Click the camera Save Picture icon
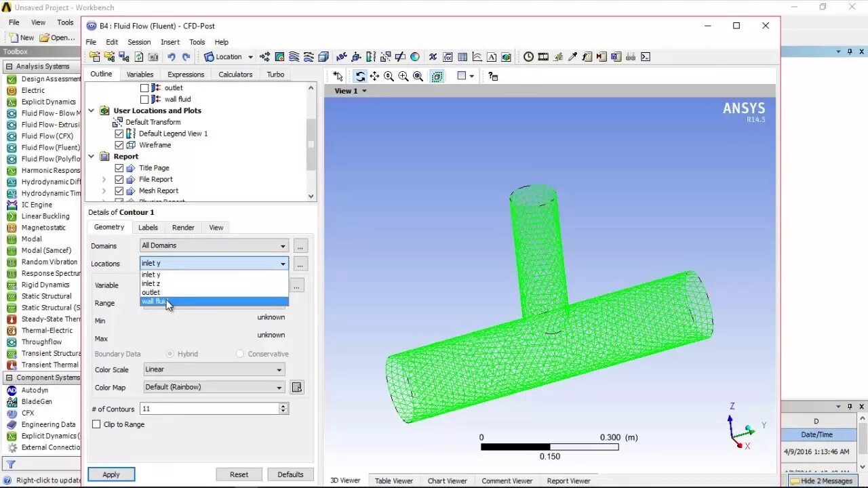Screen dimensions: 868x488 pos(153,57)
